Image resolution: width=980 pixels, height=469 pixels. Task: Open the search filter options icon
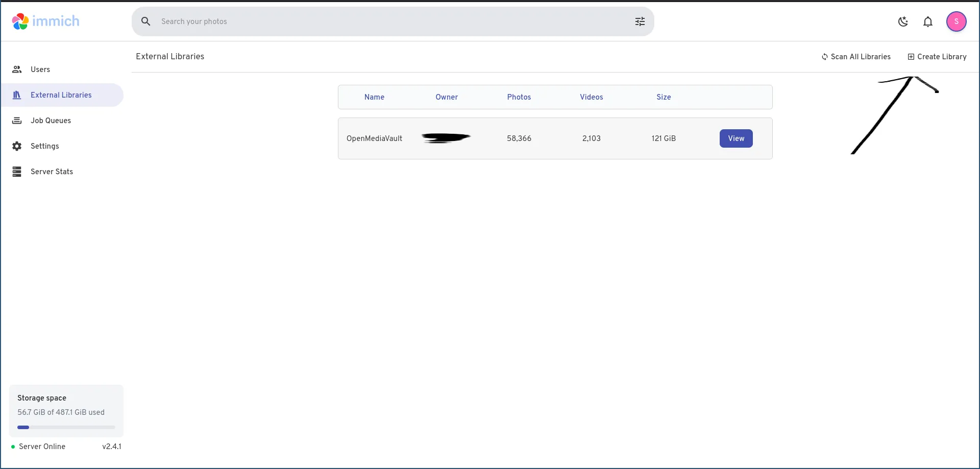[640, 21]
